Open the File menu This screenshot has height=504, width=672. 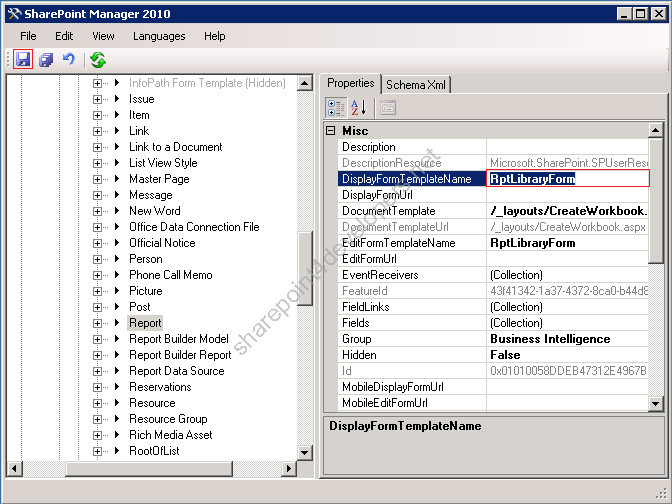[x=28, y=36]
